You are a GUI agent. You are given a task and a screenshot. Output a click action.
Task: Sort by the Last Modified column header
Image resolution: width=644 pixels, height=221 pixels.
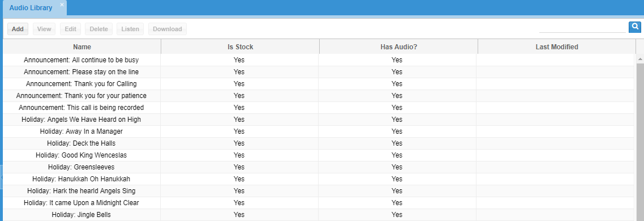[557, 47]
